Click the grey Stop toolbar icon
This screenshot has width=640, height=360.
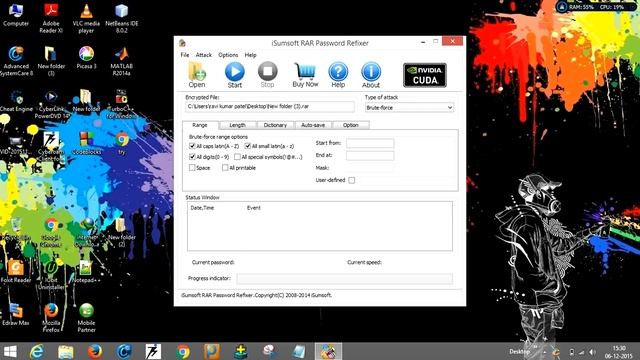(267, 75)
